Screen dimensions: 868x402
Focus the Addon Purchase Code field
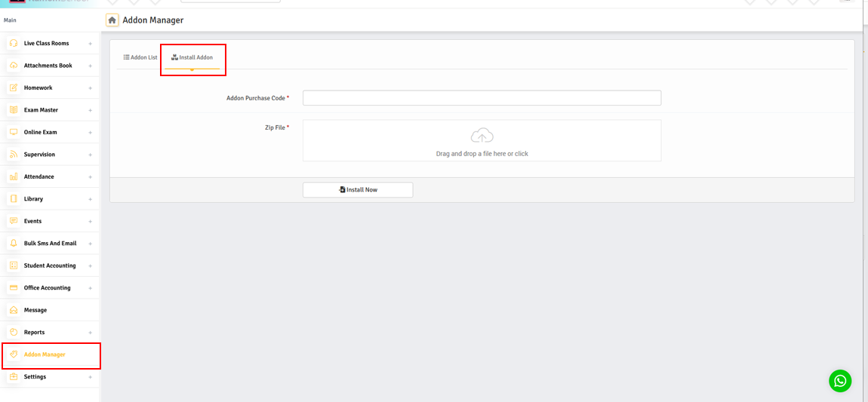tap(482, 98)
